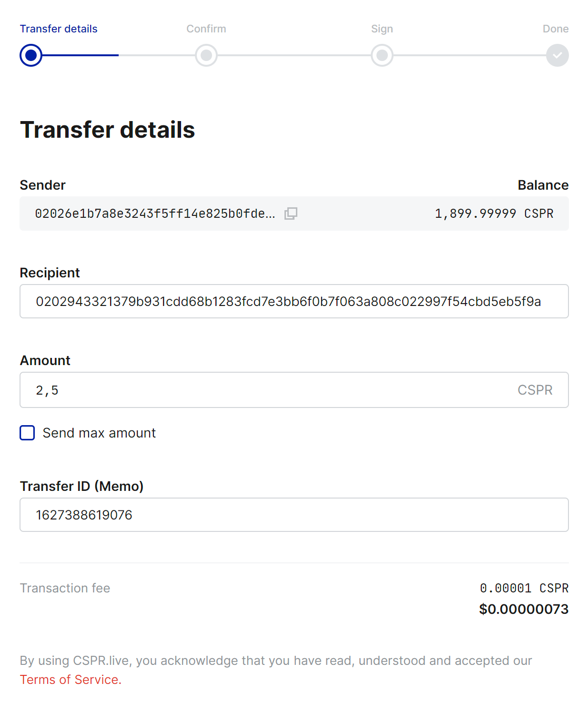Select the Confirm label in the progress bar
This screenshot has height=713, width=588.
tap(206, 29)
